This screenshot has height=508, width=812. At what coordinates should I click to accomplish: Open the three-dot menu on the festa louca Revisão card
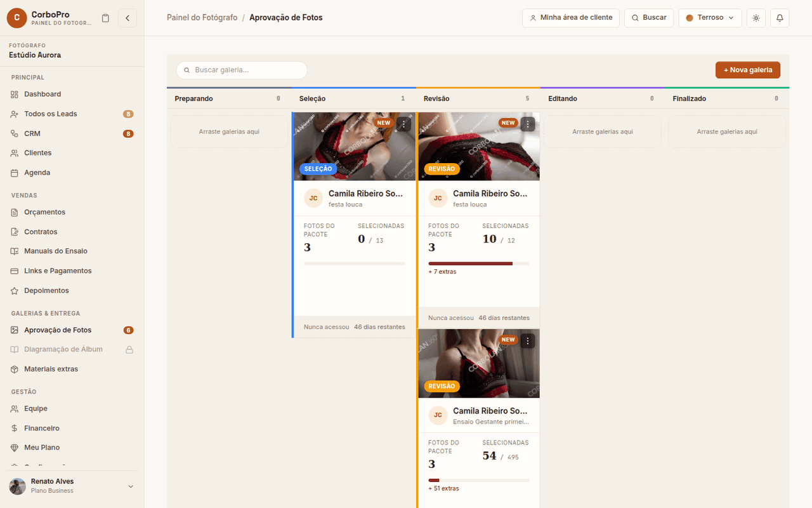(x=528, y=124)
